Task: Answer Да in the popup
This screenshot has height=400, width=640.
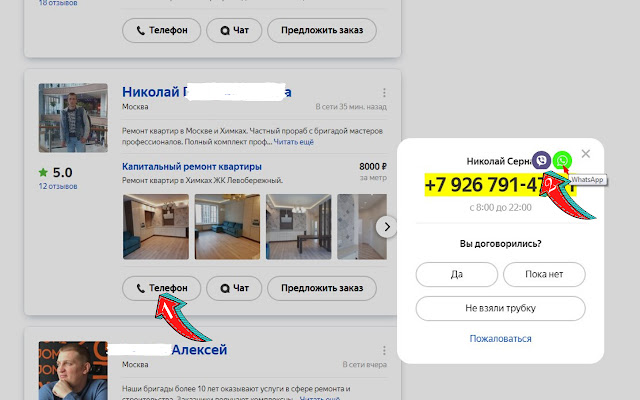Action: (x=457, y=275)
